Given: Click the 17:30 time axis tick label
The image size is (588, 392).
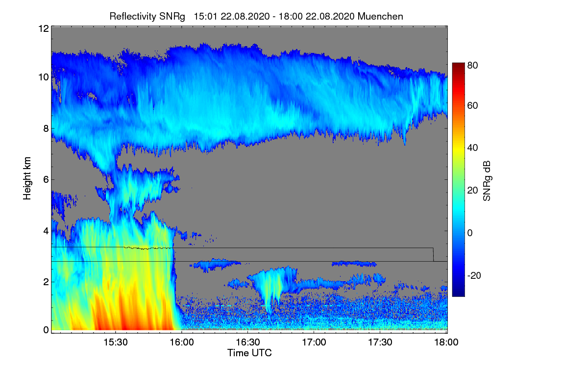Looking at the screenshot, I should pyautogui.click(x=380, y=343).
